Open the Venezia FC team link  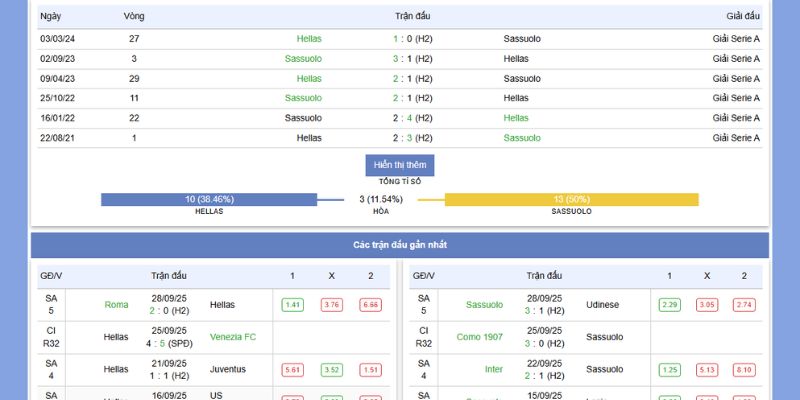click(233, 337)
